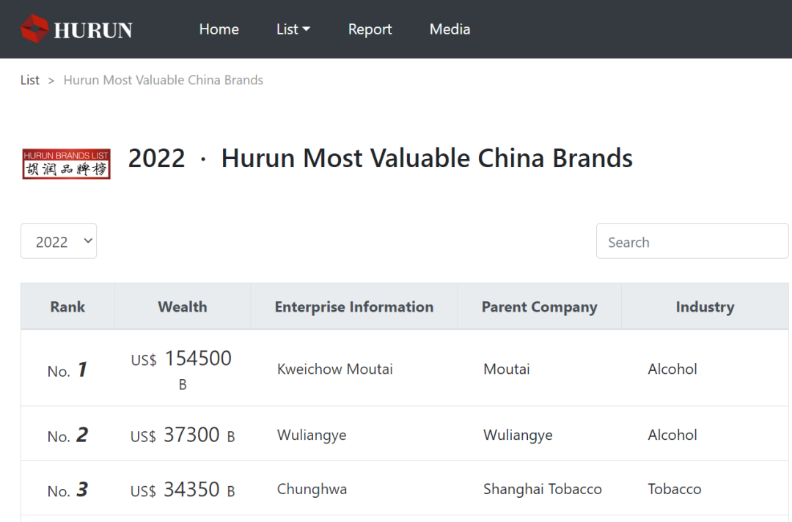This screenshot has width=792, height=522.
Task: Open the 2022 year selector dropdown
Action: (x=59, y=241)
